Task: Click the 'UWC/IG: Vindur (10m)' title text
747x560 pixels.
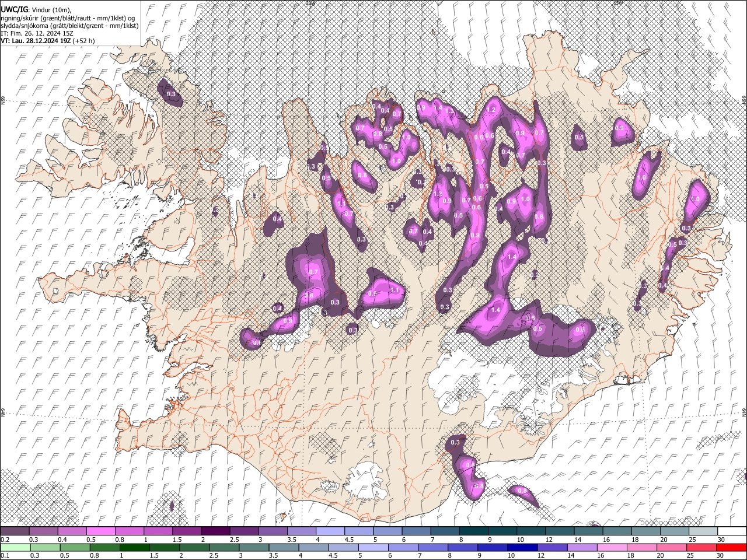Action: click(x=36, y=9)
